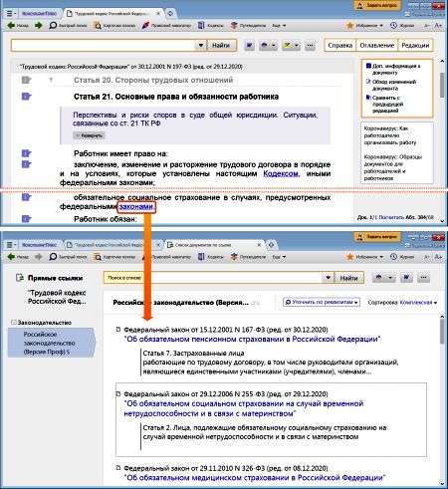Click the document search input field in upper window

pyautogui.click(x=104, y=45)
